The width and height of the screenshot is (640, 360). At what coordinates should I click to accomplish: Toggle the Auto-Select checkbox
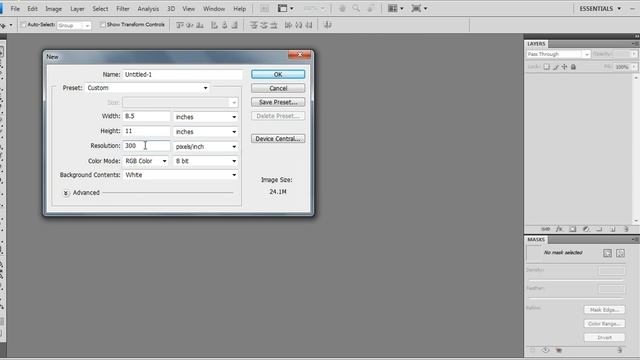click(24, 25)
